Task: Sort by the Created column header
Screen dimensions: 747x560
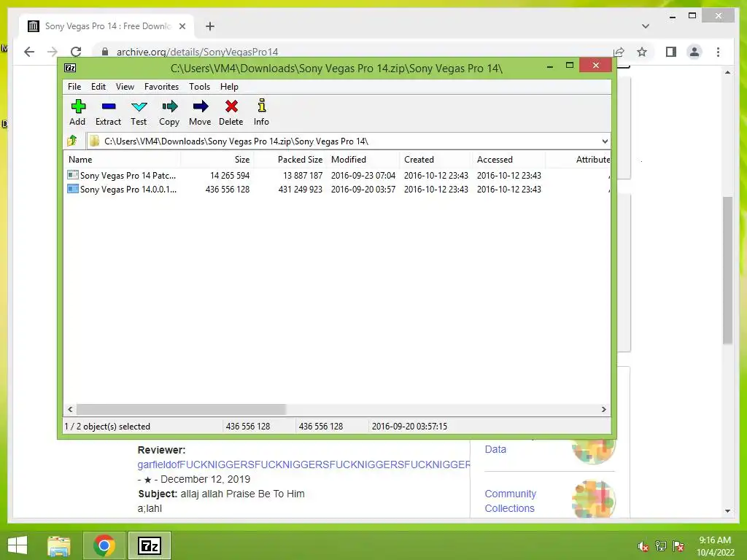Action: pos(436,160)
